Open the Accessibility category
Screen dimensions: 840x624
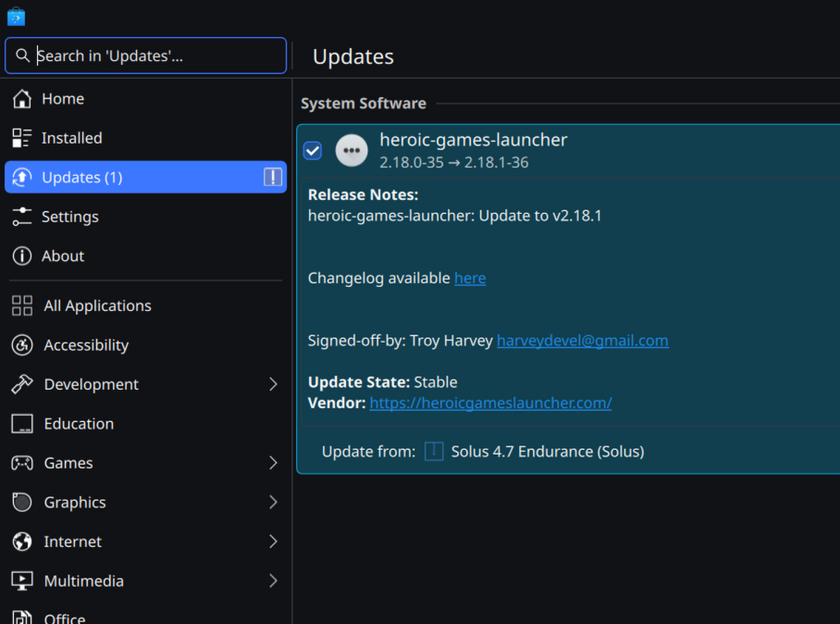click(x=146, y=344)
